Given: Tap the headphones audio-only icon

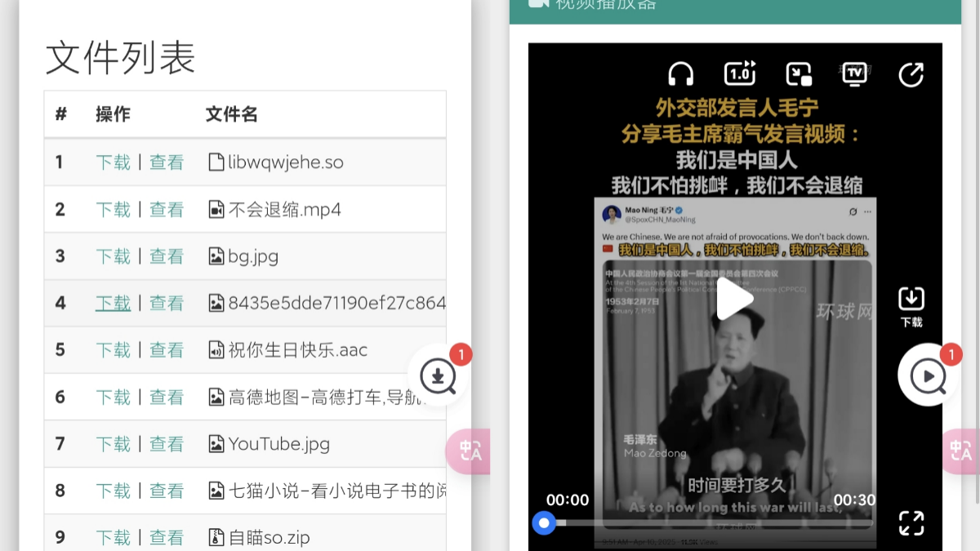Looking at the screenshot, I should tap(680, 74).
